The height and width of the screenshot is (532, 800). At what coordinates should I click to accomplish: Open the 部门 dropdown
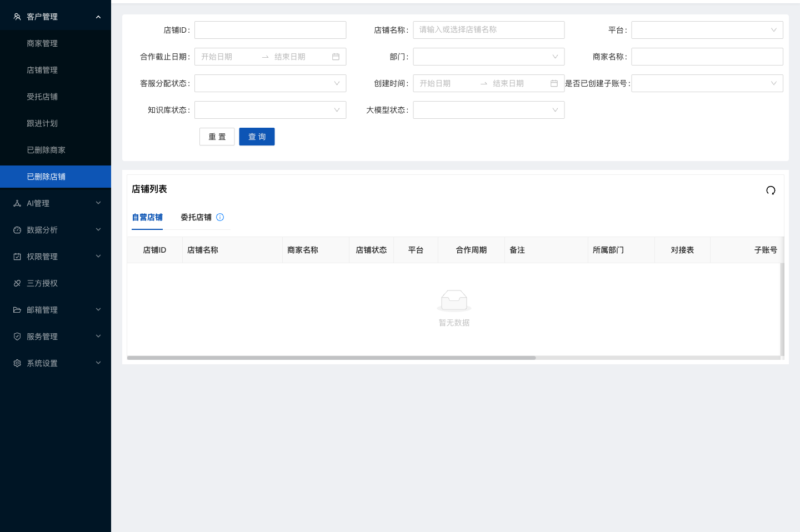(489, 57)
